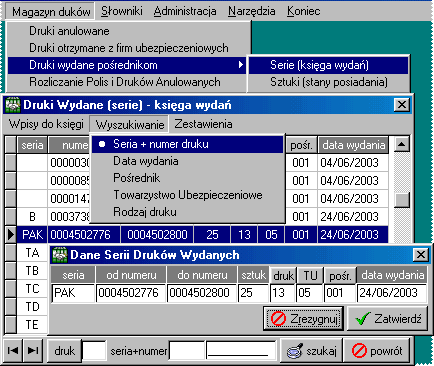The image size is (434, 366).
Task: Open the Zestawienia menu
Action: 203,124
